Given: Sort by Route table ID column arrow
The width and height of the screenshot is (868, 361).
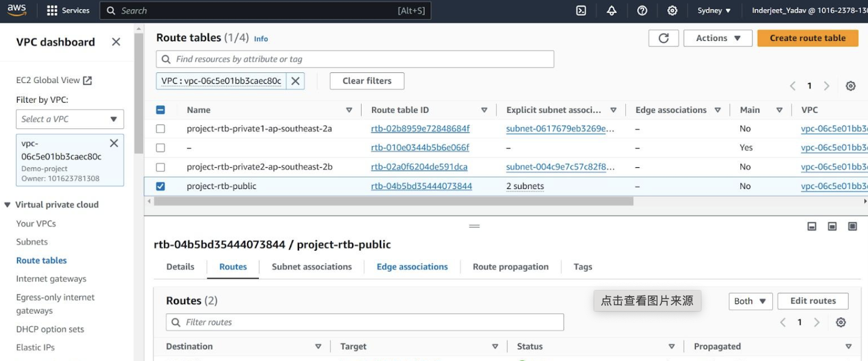Looking at the screenshot, I should click(x=484, y=110).
